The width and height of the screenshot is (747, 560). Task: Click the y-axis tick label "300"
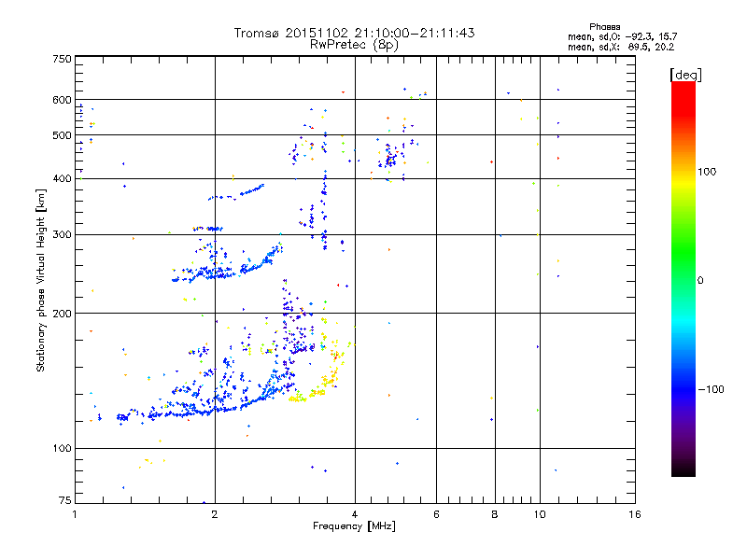62,234
